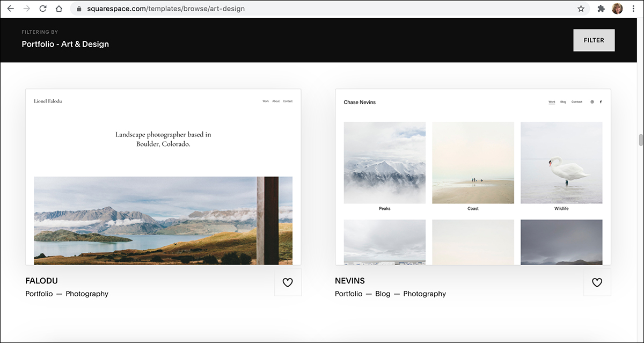Bookmark this page via the star icon

coord(580,9)
